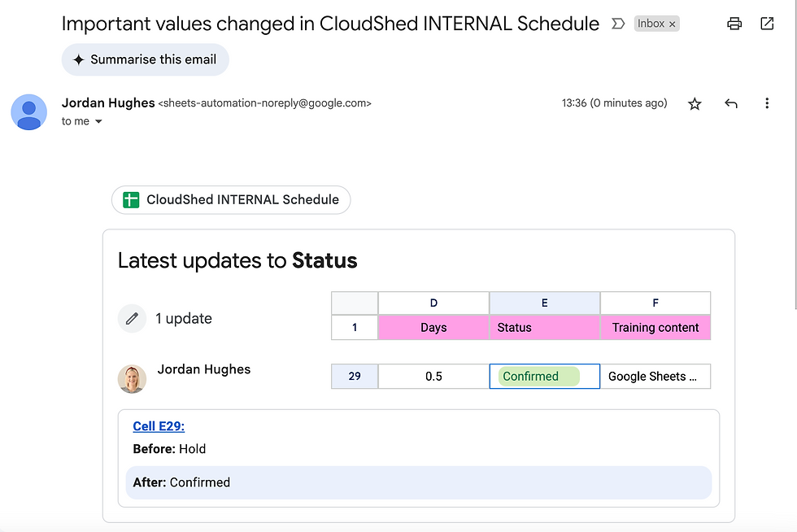The width and height of the screenshot is (797, 532).
Task: Click the Summarise this email button
Action: coord(146,59)
